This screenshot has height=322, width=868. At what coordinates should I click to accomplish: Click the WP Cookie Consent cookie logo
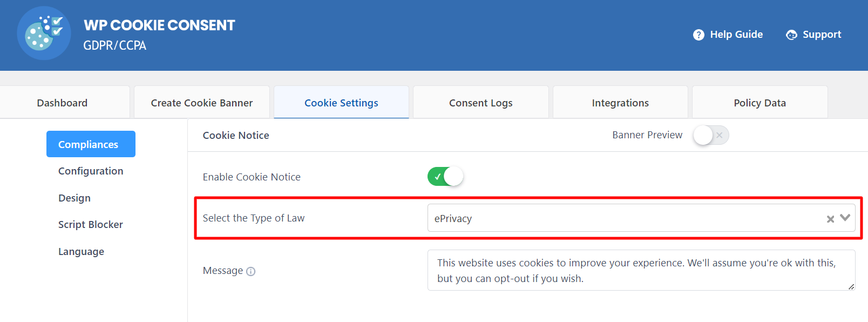click(44, 33)
